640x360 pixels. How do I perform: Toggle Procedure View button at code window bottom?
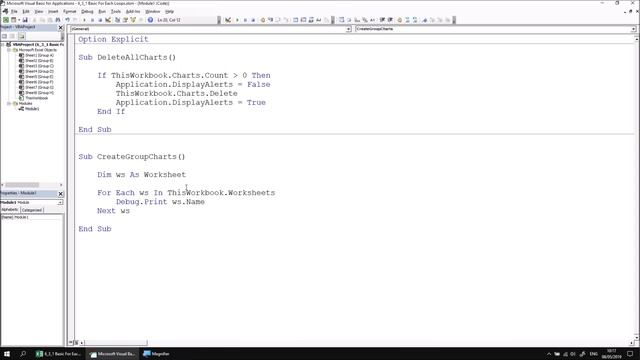click(71, 342)
